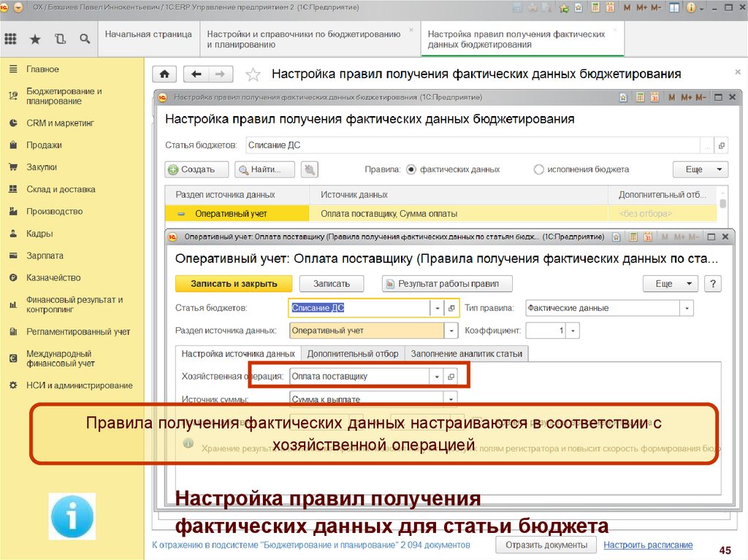The width and height of the screenshot is (748, 560).
Task: Select the 'фактических данных' radio button
Action: pos(411,169)
